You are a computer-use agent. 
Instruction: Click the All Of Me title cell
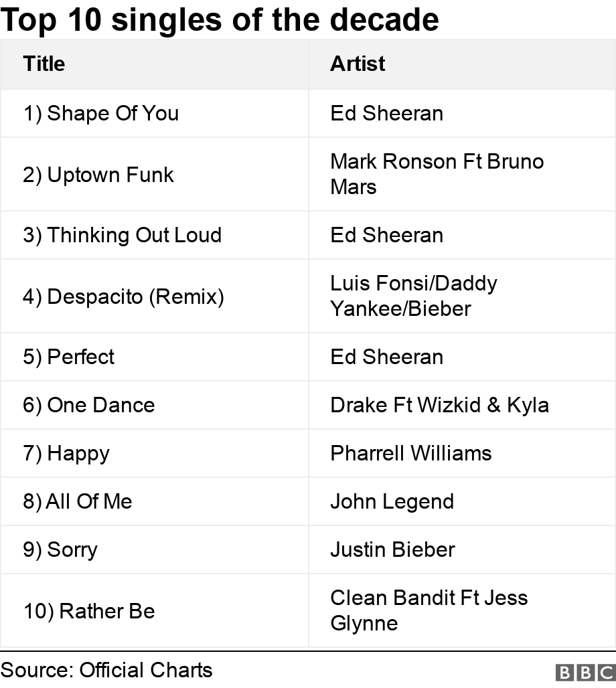(78, 501)
